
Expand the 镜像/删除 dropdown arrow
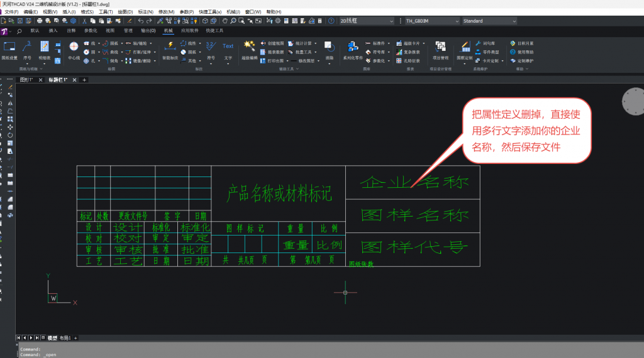(x=155, y=61)
